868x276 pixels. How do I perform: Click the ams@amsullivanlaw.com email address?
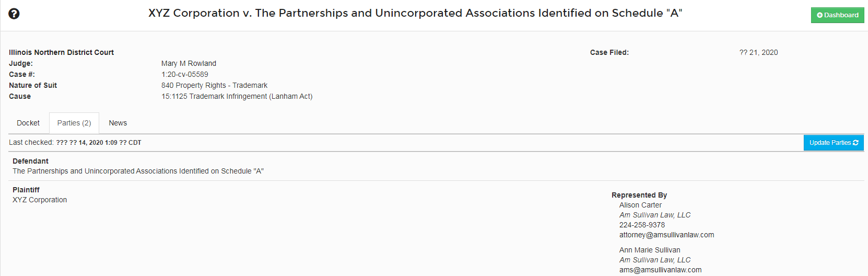coord(660,270)
